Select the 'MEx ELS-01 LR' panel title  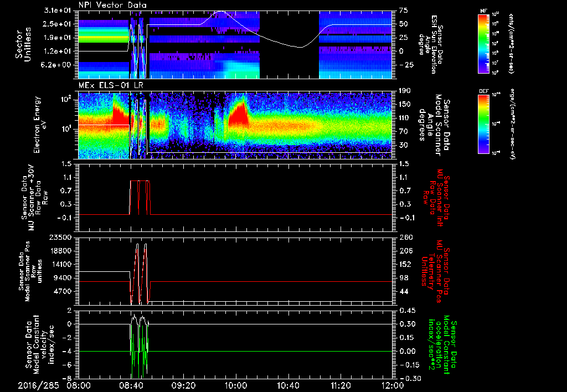111,86
